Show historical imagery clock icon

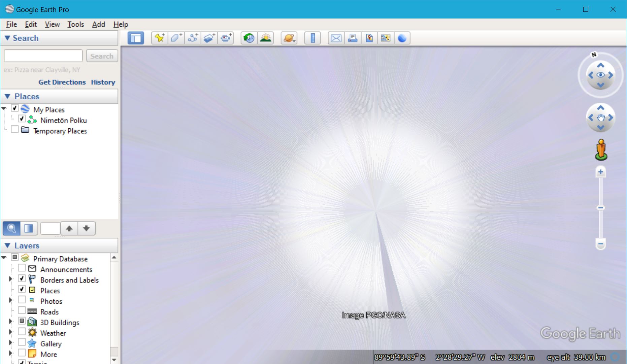tap(249, 38)
